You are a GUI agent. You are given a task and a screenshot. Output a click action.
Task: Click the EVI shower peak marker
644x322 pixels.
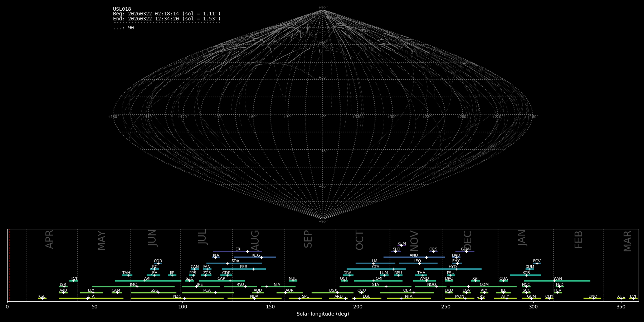(x=633, y=298)
